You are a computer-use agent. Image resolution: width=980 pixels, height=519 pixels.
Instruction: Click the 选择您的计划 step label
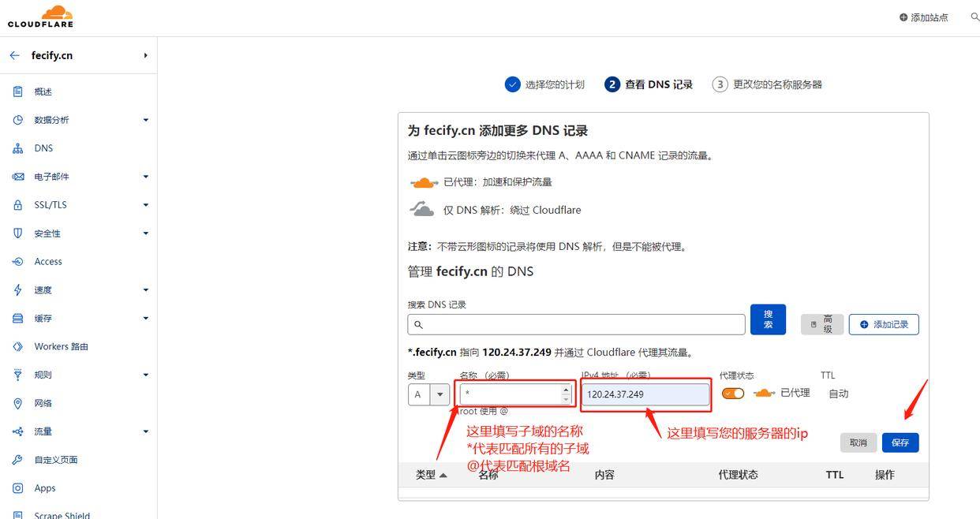[555, 84]
